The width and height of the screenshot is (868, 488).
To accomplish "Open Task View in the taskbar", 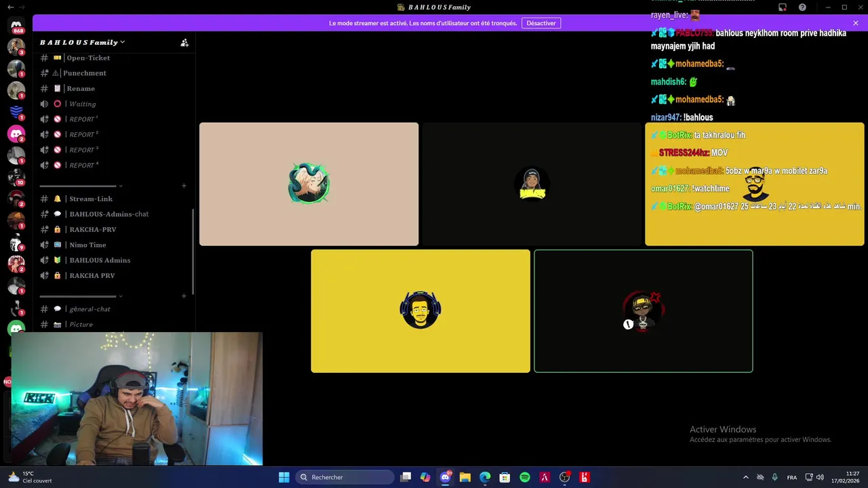I will coord(406,477).
